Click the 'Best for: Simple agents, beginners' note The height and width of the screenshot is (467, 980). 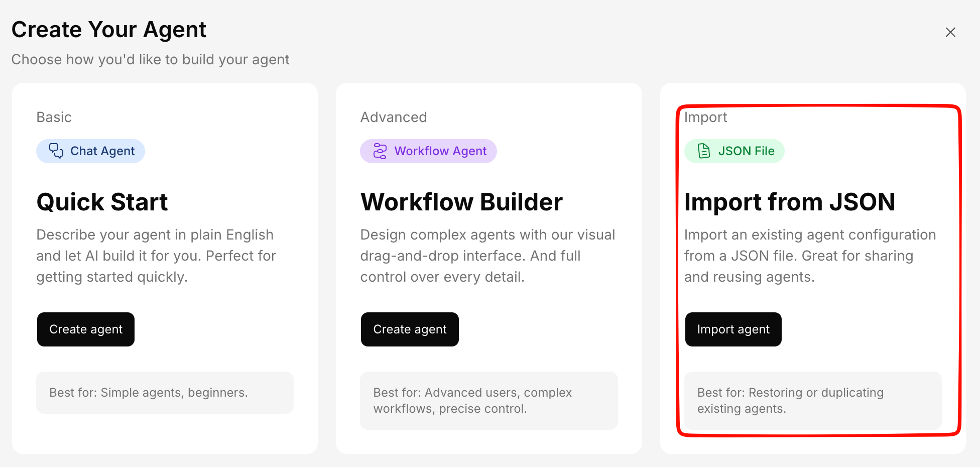149,393
